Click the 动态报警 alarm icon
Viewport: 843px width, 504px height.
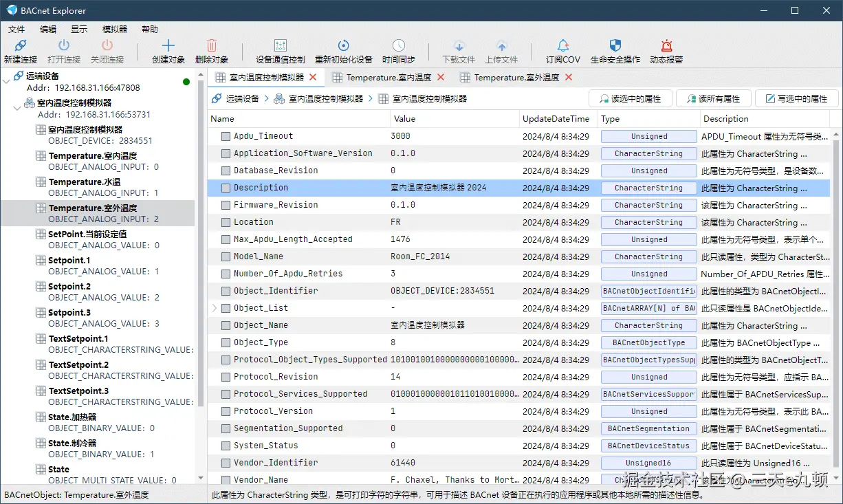click(x=666, y=45)
